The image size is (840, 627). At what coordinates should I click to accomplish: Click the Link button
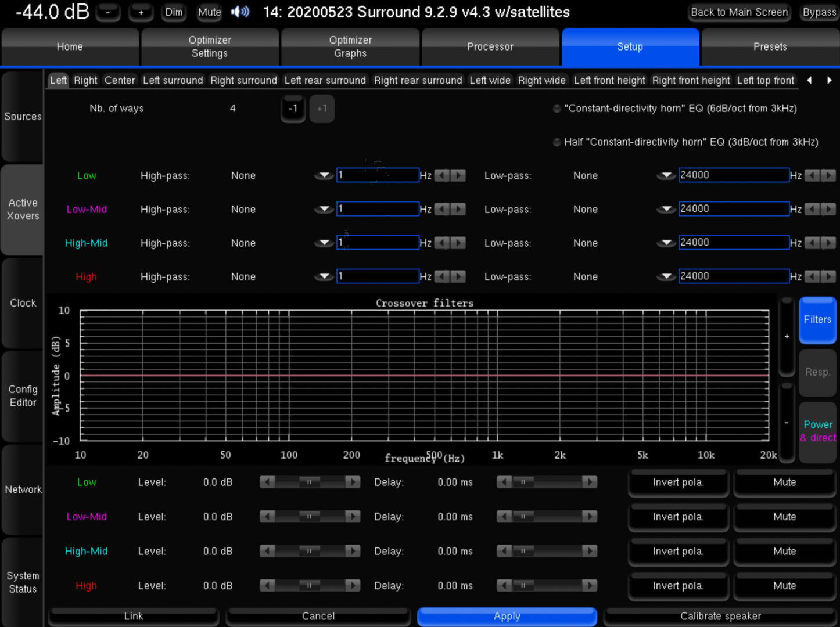pos(134,616)
